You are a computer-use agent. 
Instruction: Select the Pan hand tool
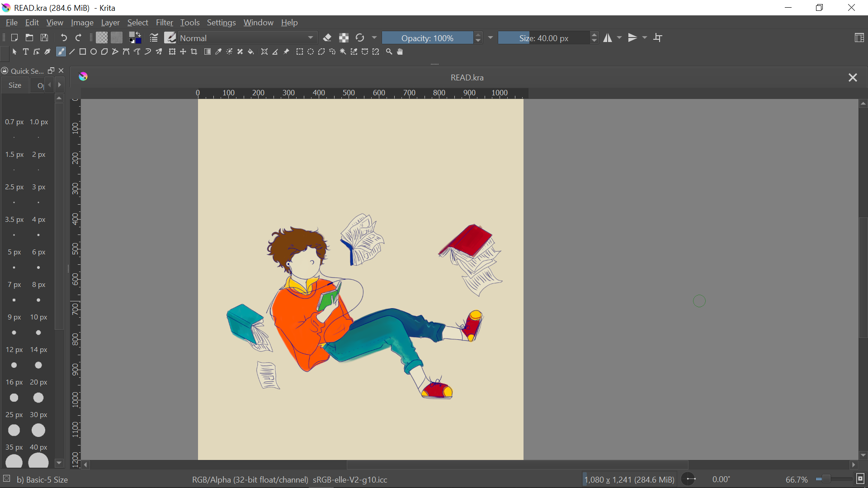(x=400, y=52)
